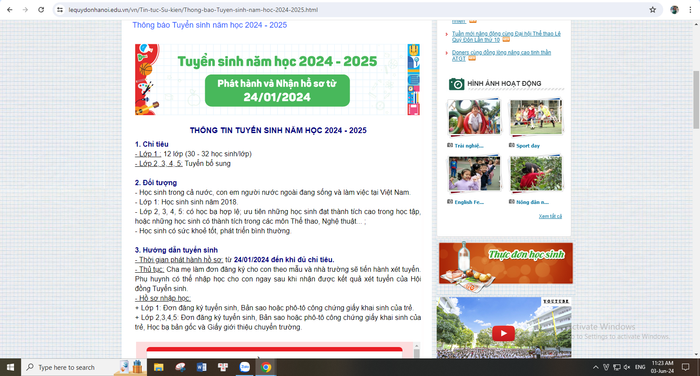Open the 'Thực đơn học sinh' menu banner

point(505,264)
